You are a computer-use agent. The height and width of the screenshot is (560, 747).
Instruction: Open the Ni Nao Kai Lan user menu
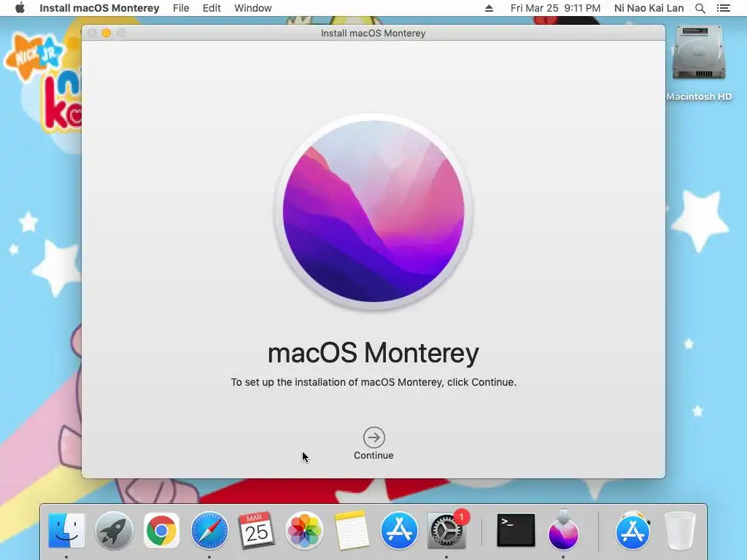[x=649, y=8]
